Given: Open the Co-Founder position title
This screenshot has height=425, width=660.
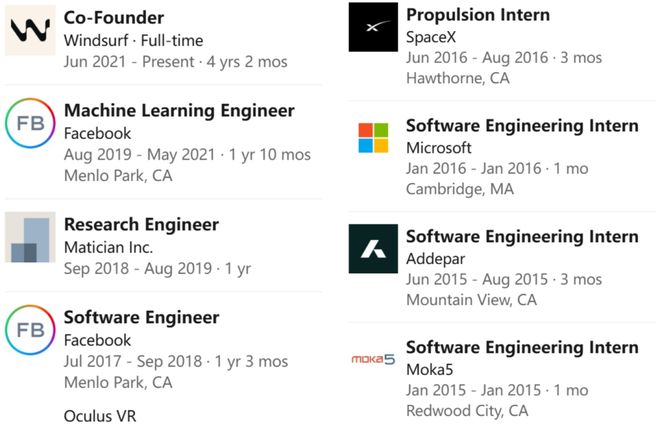Looking at the screenshot, I should pyautogui.click(x=114, y=18).
